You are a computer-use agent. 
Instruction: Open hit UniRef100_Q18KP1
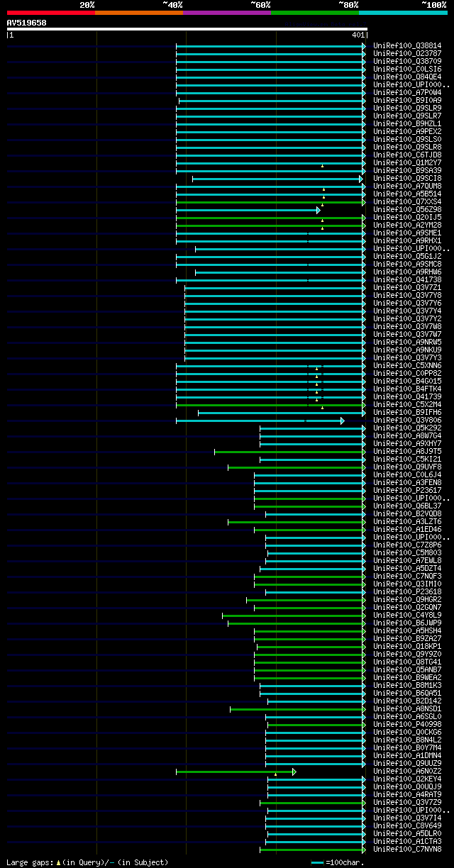[x=407, y=647]
